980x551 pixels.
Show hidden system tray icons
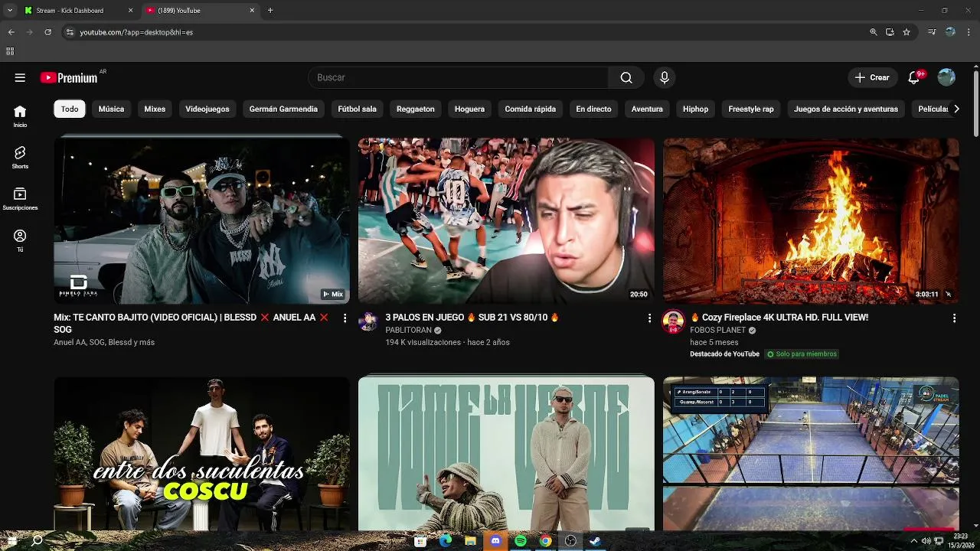click(913, 541)
